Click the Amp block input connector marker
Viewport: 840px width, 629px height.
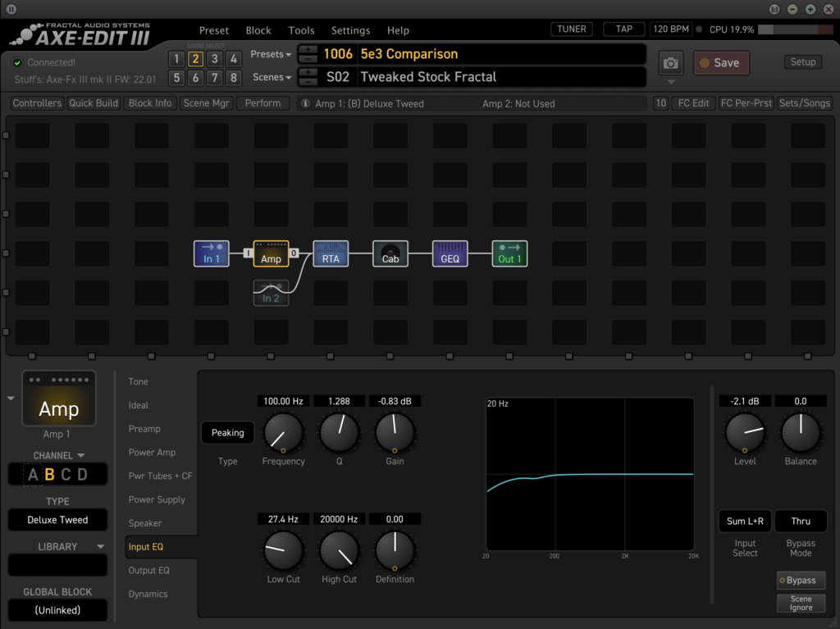pyautogui.click(x=248, y=253)
